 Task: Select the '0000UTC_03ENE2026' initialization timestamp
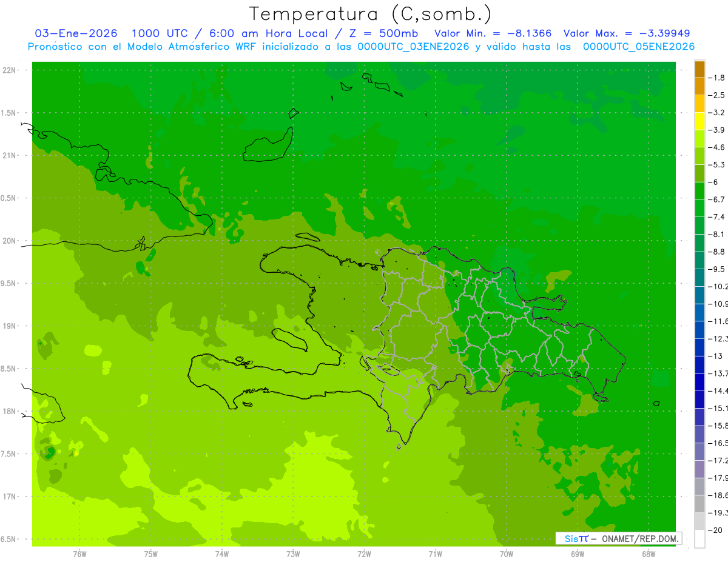414,47
